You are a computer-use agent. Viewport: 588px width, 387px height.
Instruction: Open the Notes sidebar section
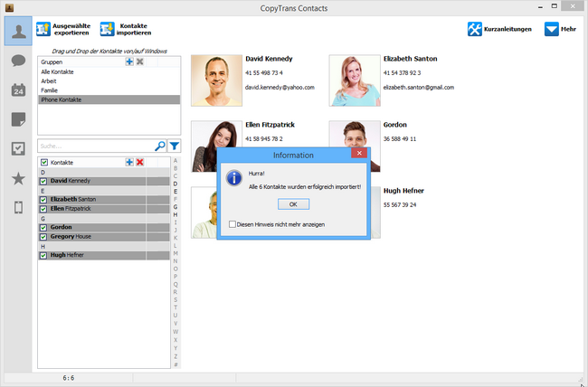click(x=18, y=119)
